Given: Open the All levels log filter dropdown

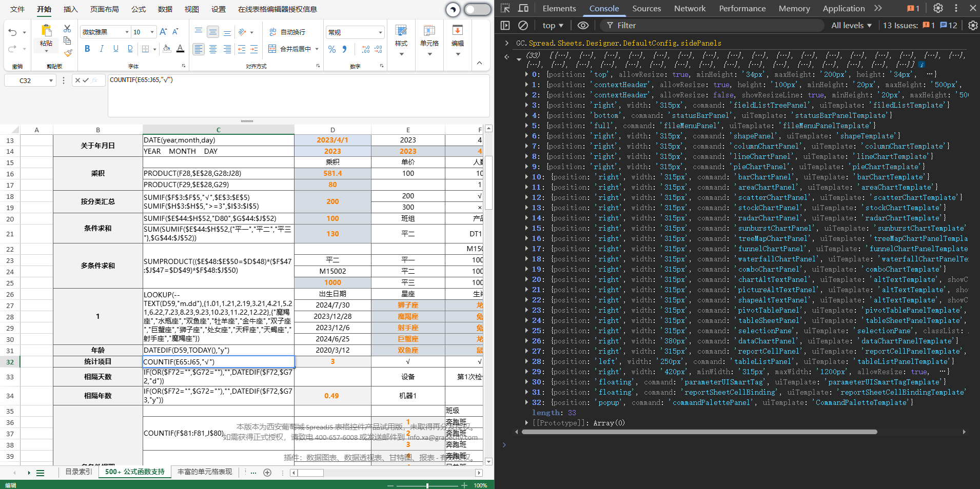Looking at the screenshot, I should [851, 25].
